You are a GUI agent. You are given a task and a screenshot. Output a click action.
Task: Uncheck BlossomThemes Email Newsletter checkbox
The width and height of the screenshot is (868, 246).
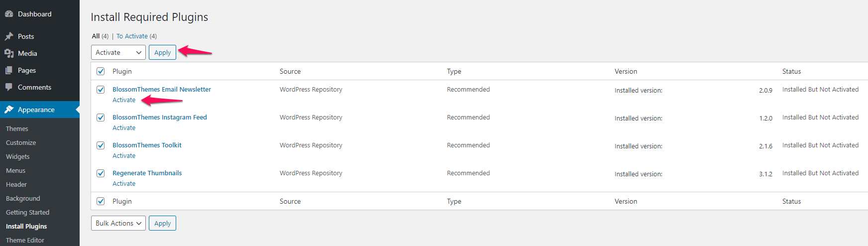(101, 90)
